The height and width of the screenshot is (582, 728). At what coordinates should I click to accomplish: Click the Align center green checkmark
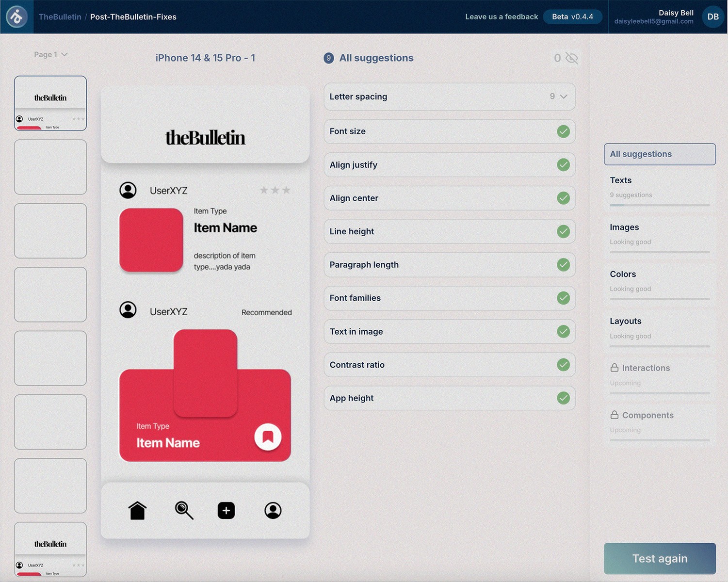tap(563, 198)
